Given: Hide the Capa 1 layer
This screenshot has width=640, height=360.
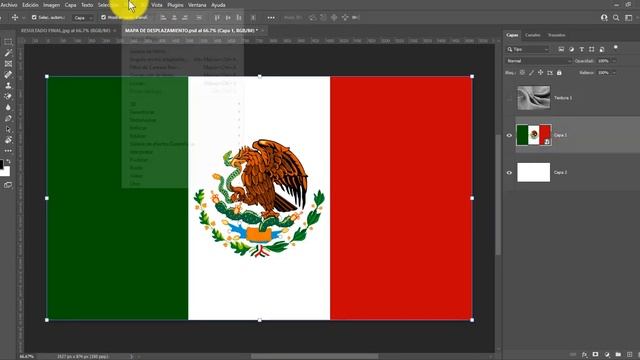Looking at the screenshot, I should [509, 136].
